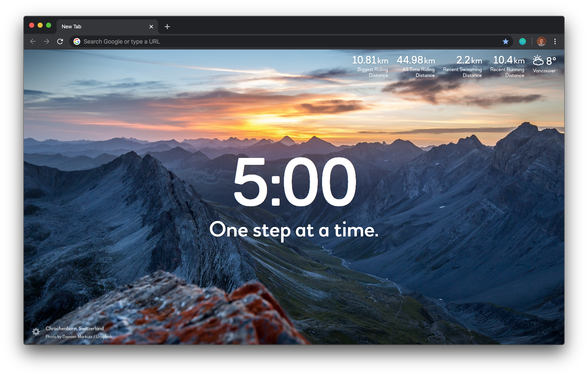This screenshot has height=376, width=588.
Task: Open a new tab with plus button
Action: point(167,27)
